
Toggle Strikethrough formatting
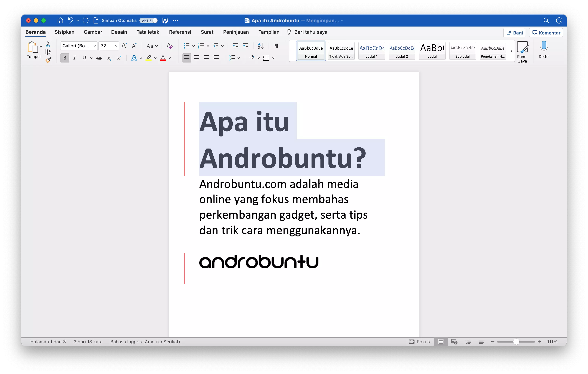[x=99, y=58]
